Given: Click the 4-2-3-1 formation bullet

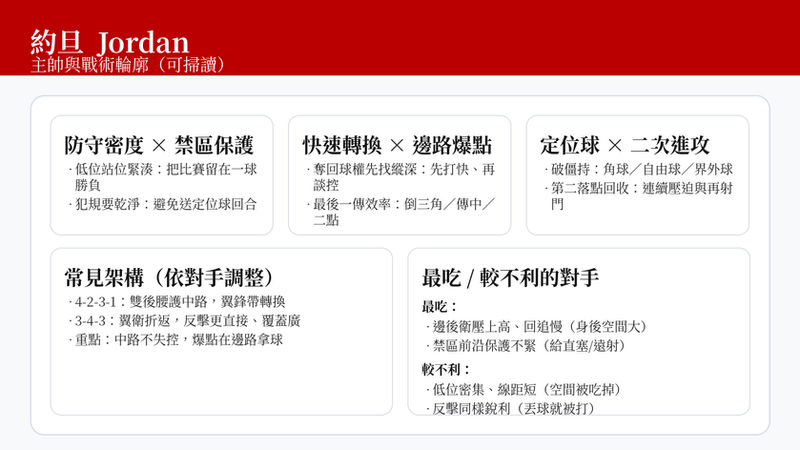Looking at the screenshot, I should pos(177,302).
